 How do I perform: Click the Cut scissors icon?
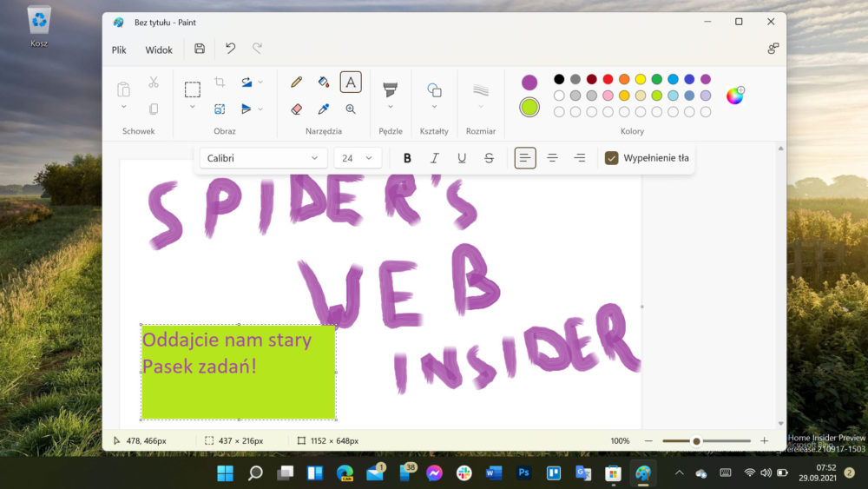pyautogui.click(x=154, y=82)
